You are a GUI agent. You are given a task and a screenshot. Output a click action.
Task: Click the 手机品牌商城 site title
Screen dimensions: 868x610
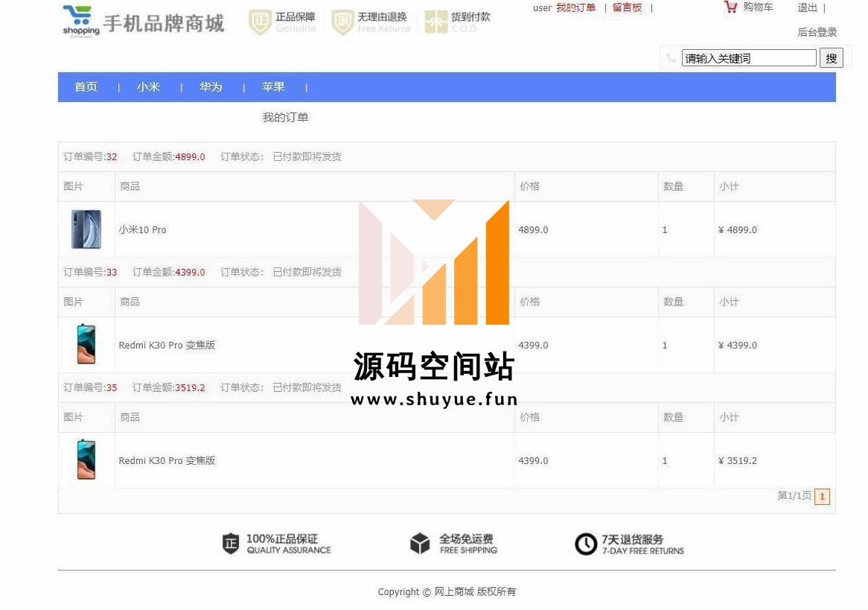(164, 23)
